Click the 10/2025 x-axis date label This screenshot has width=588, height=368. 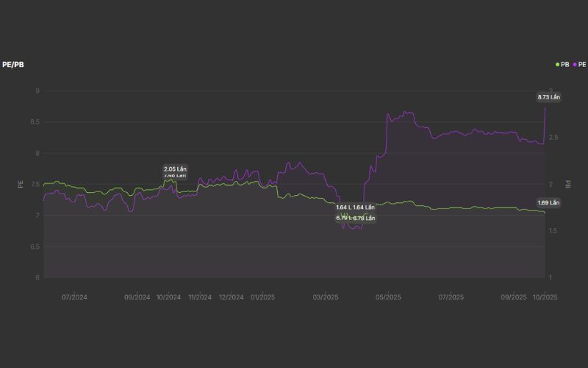[x=545, y=297]
